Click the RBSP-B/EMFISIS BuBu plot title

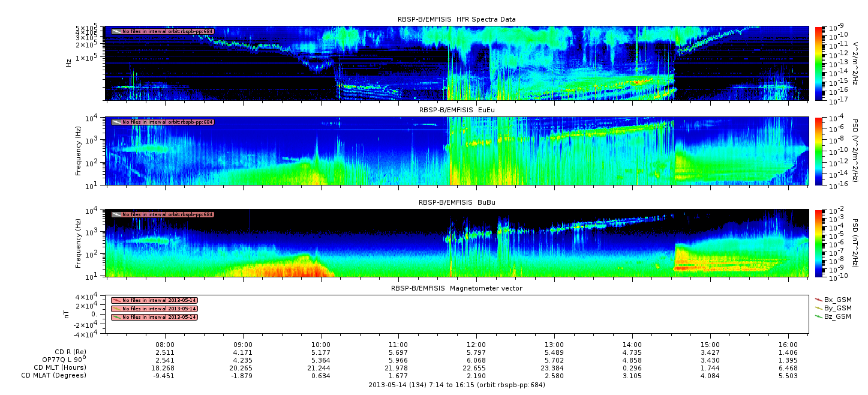[x=456, y=202]
